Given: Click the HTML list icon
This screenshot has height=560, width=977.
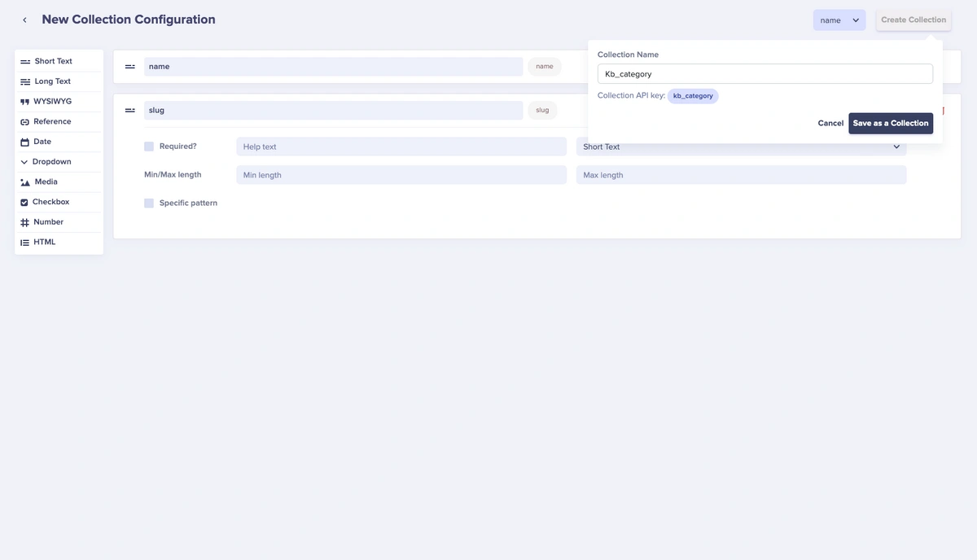Looking at the screenshot, I should 24,243.
